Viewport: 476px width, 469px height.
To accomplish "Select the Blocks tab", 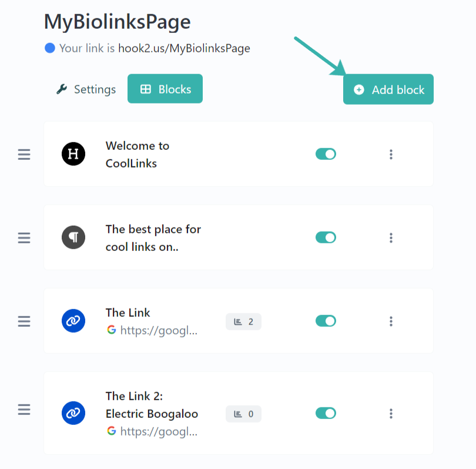I will [165, 89].
